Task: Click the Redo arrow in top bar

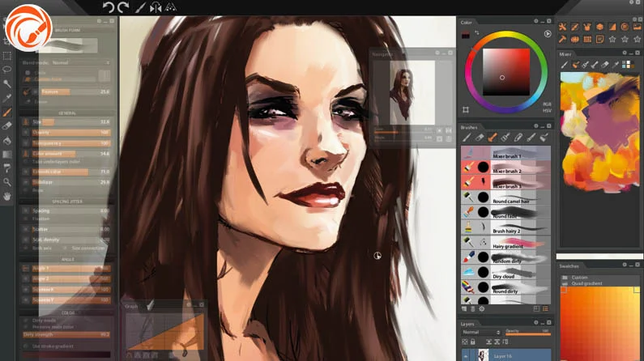Action: pos(123,7)
